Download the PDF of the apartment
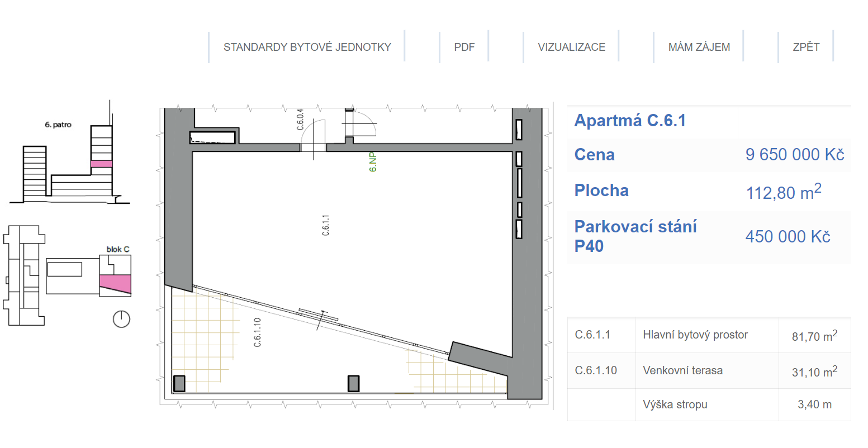Image resolution: width=868 pixels, height=448 pixels. pyautogui.click(x=464, y=47)
